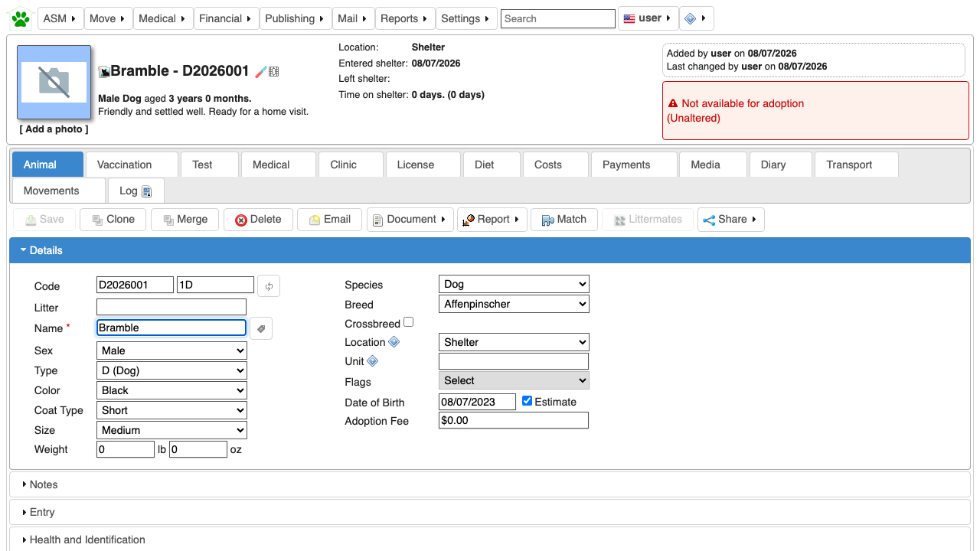Click the US flag icon

pyautogui.click(x=629, y=18)
